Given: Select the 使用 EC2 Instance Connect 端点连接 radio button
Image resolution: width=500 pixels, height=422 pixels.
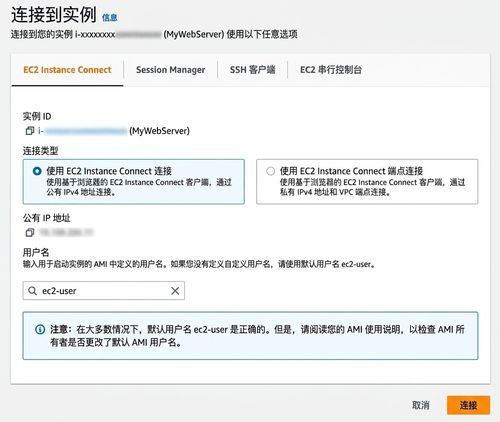Looking at the screenshot, I should [270, 171].
